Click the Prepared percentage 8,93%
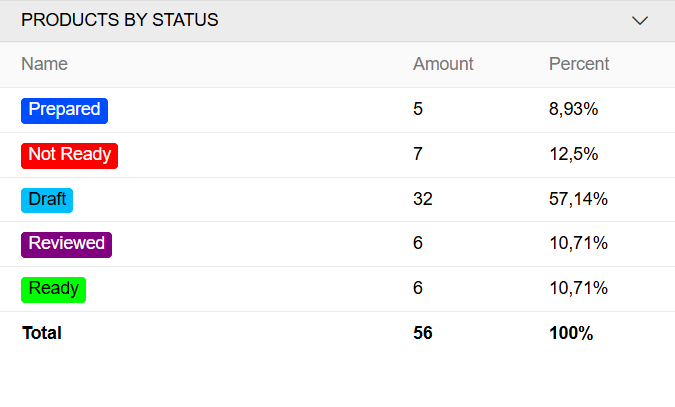Viewport: 675px width, 407px height. coord(574,110)
